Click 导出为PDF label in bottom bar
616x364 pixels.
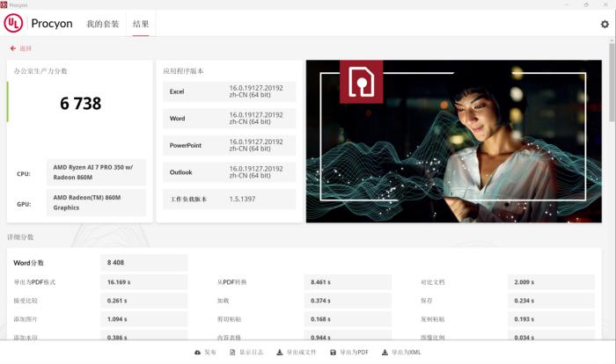pos(355,353)
